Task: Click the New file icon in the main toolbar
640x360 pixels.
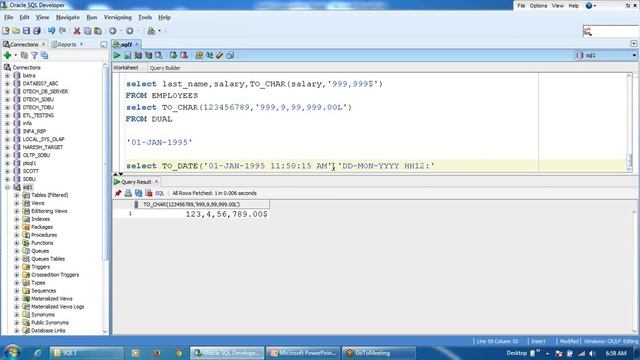Action: (6, 31)
